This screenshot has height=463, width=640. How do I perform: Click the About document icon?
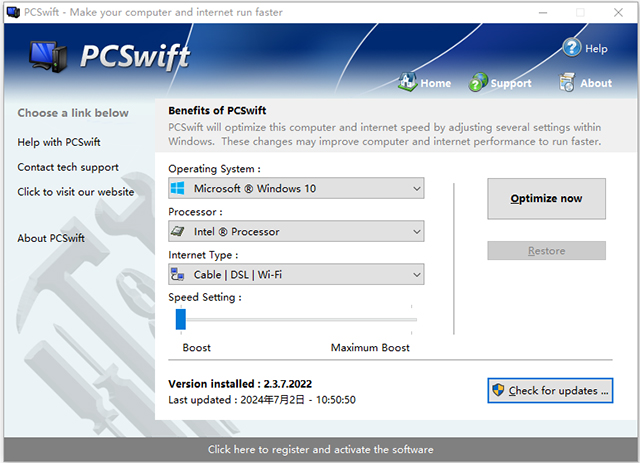tap(567, 82)
